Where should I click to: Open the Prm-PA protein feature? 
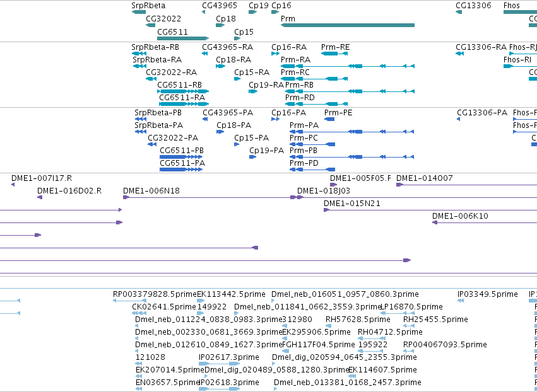coord(351,132)
